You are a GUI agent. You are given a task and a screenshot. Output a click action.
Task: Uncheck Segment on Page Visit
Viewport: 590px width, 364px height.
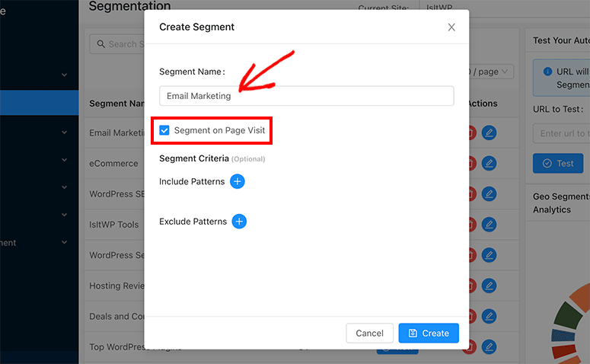tap(164, 130)
